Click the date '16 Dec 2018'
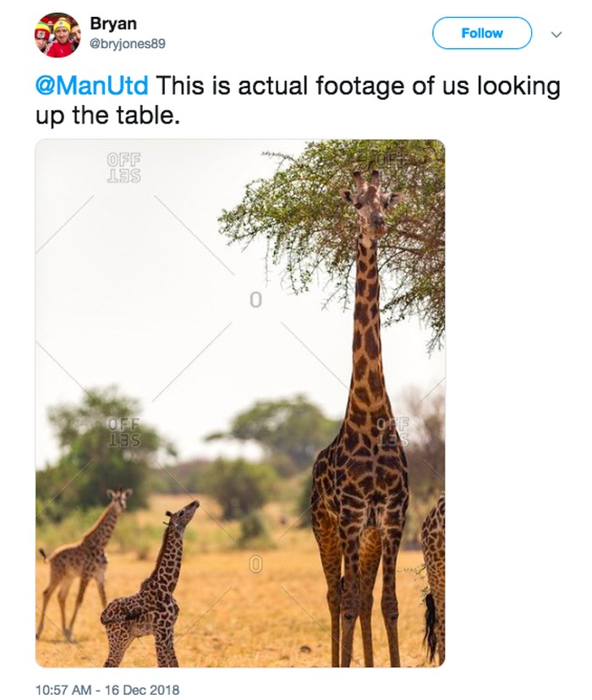Image resolution: width=592 pixels, height=700 pixels. 139,689
